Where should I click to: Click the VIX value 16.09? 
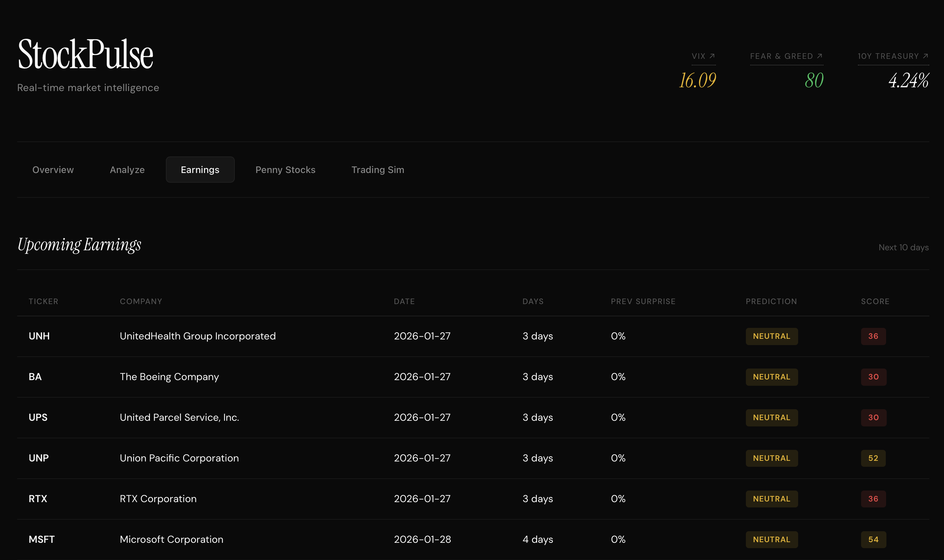(x=697, y=80)
